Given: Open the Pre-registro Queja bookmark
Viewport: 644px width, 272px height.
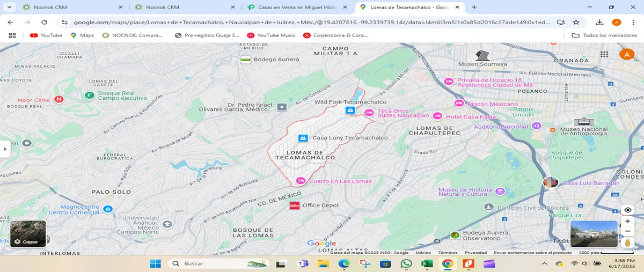Looking at the screenshot, I should (207, 35).
